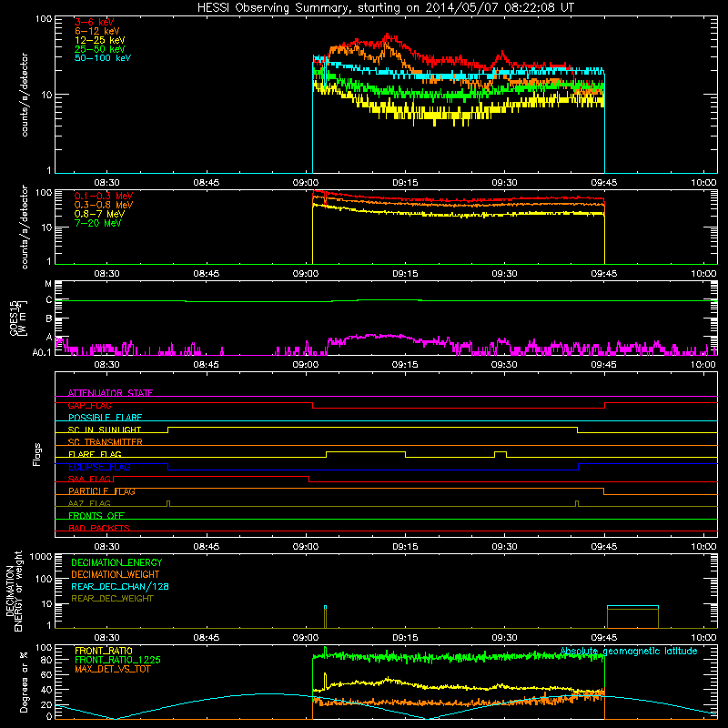Click the 09:15 tick in the keV panel
The image size is (728, 728).
coord(405,183)
